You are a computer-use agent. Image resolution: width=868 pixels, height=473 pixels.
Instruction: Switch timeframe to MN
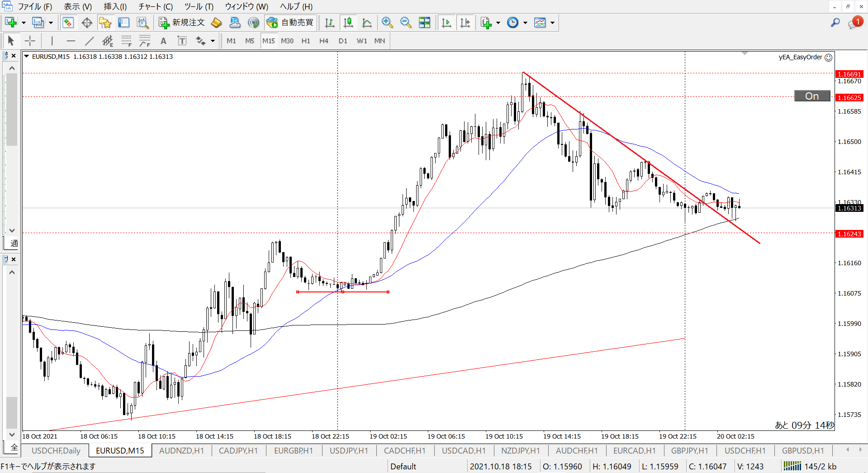pos(379,41)
